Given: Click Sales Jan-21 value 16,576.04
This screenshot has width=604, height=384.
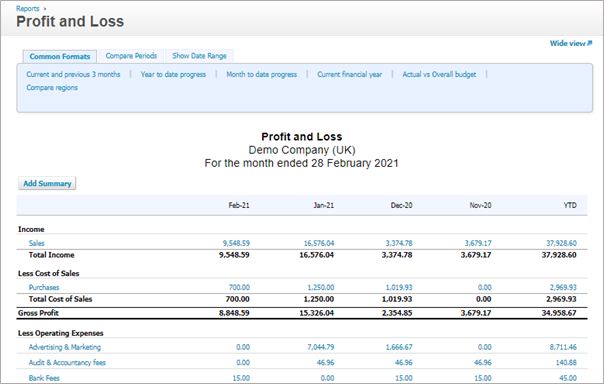Looking at the screenshot, I should point(319,243).
